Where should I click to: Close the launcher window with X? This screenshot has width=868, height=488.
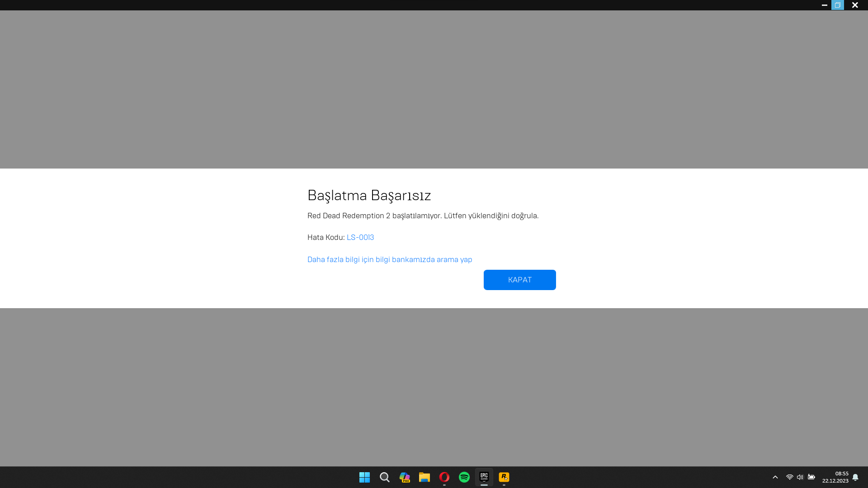[x=854, y=5]
